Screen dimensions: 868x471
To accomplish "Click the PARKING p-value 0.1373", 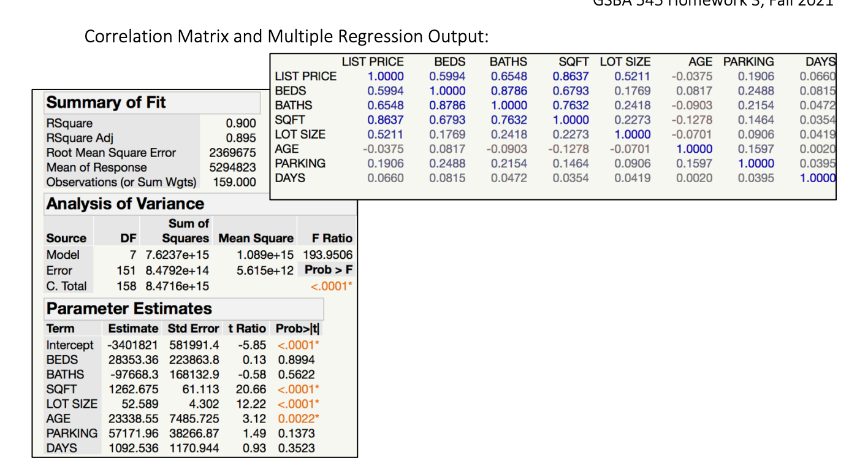I will [297, 433].
